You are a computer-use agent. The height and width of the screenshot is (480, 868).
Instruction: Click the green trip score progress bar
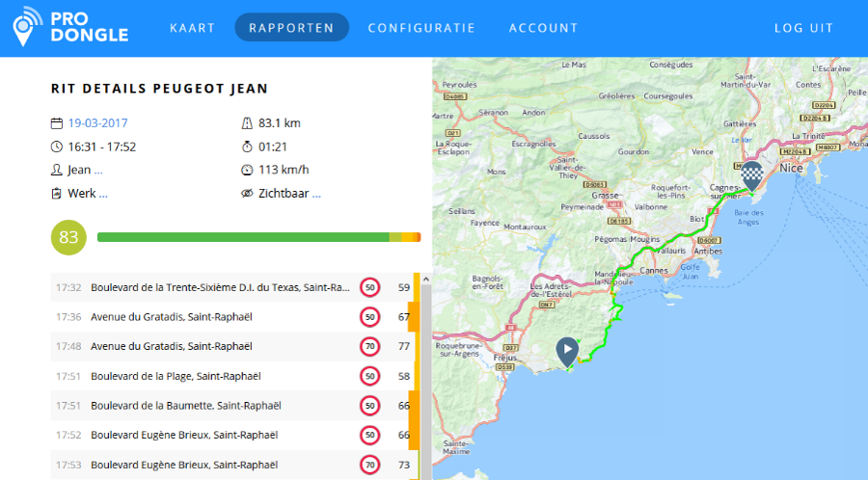coord(241,237)
